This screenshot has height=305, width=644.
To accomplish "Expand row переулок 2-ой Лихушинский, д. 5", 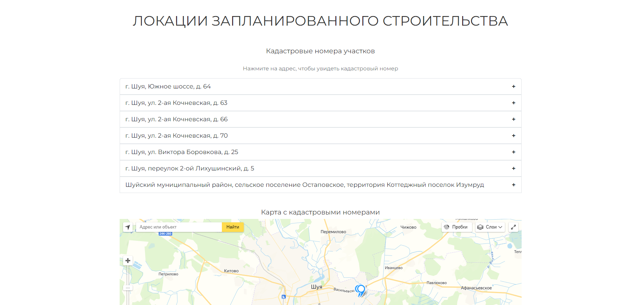I will [x=320, y=168].
